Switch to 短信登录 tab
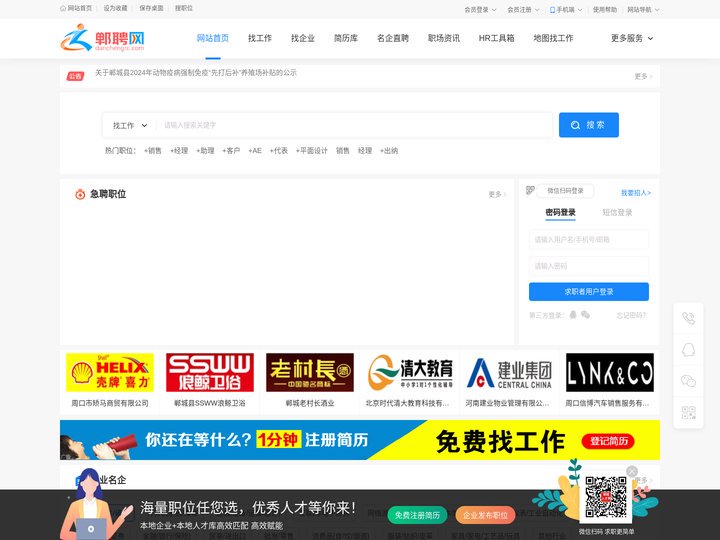Screen dimensions: 720x540 point(617,212)
